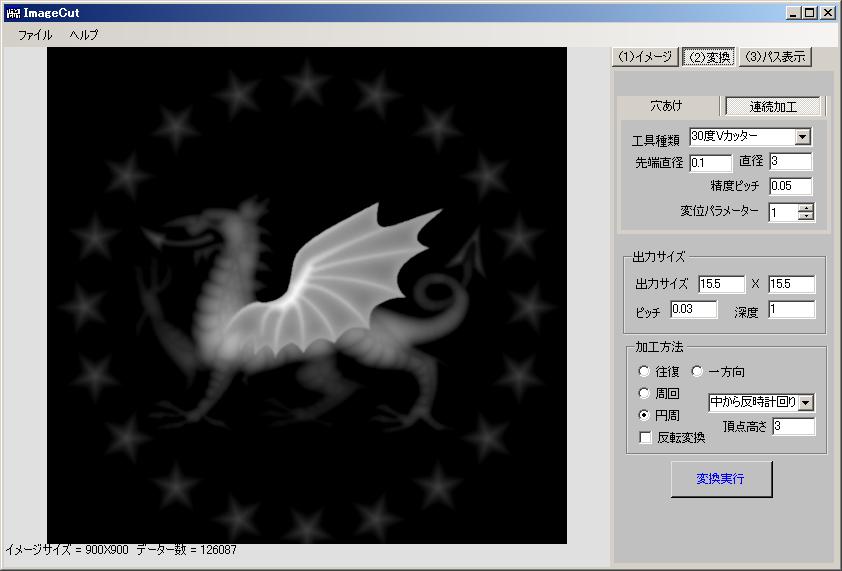Enable the 反転変換 checkbox
This screenshot has height=571, width=842.
point(645,437)
